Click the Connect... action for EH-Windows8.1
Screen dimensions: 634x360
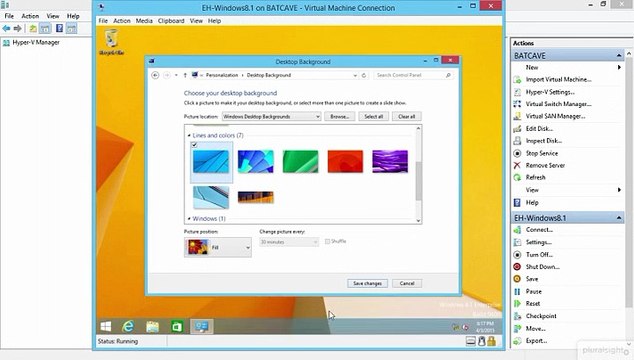(x=539, y=230)
